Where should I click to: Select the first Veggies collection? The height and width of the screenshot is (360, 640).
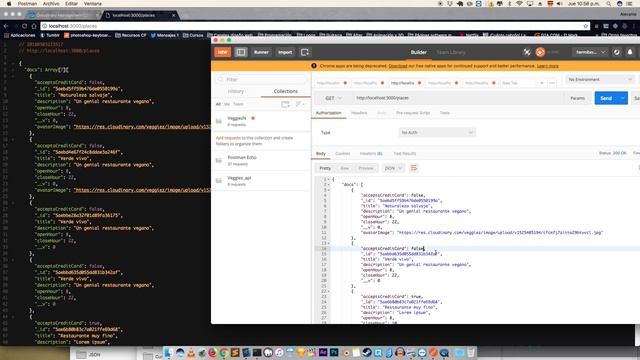point(261,120)
